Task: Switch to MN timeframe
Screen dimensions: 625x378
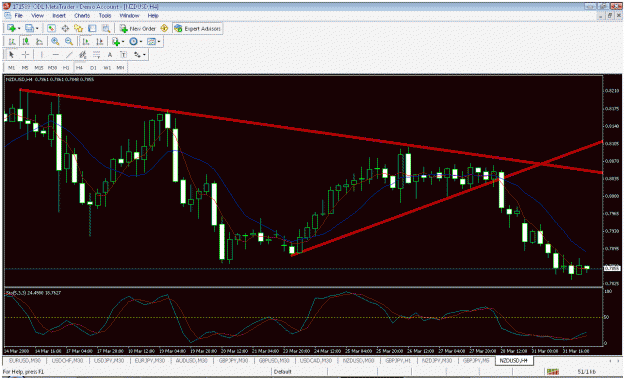Action: click(x=120, y=68)
